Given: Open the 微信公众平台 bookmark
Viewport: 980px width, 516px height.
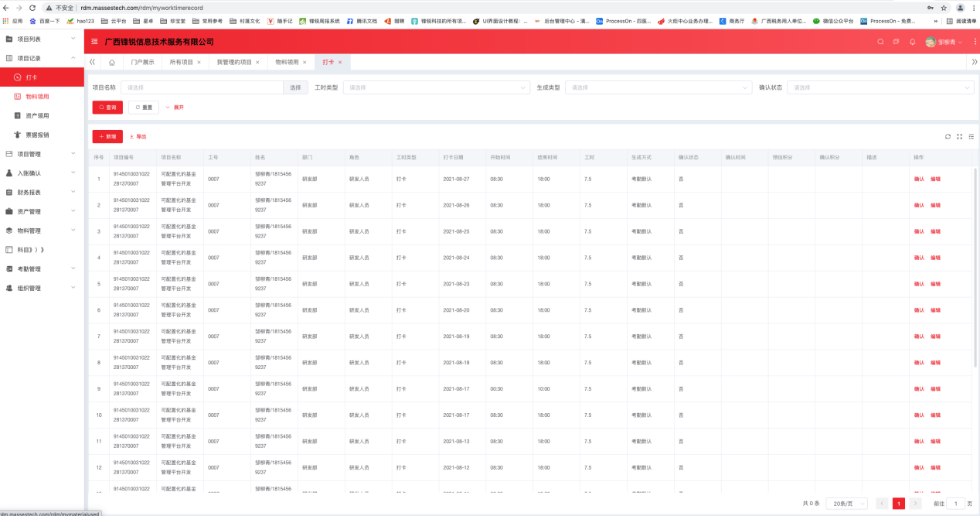Looking at the screenshot, I should coord(832,21).
